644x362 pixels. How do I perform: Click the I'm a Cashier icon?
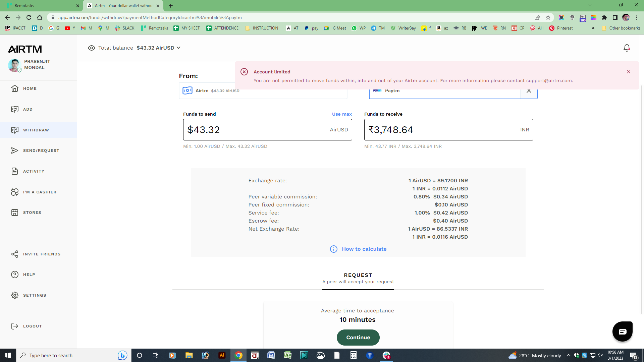(x=15, y=192)
